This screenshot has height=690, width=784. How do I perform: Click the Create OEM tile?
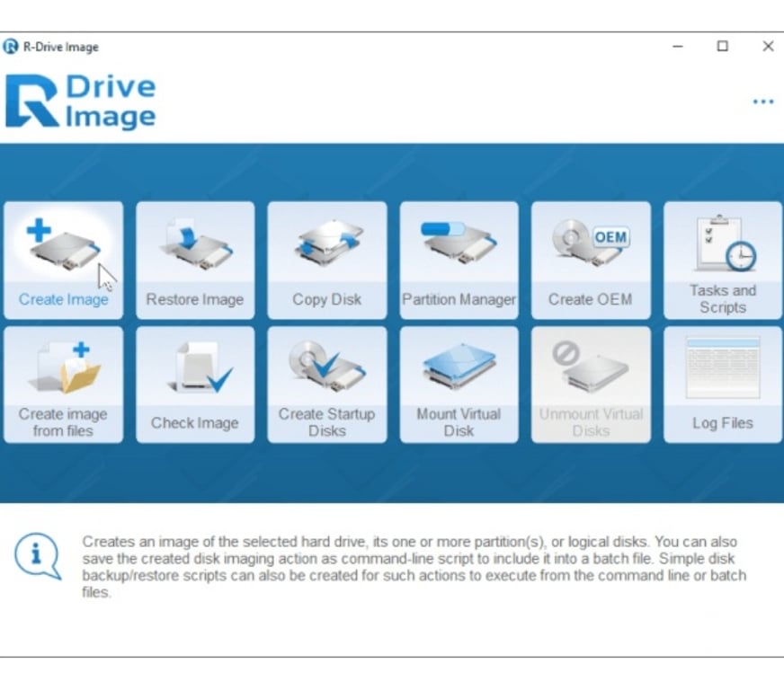[591, 260]
